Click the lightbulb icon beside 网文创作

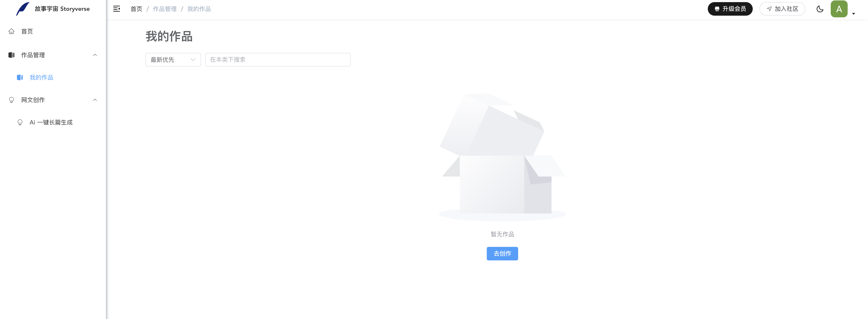coord(11,100)
